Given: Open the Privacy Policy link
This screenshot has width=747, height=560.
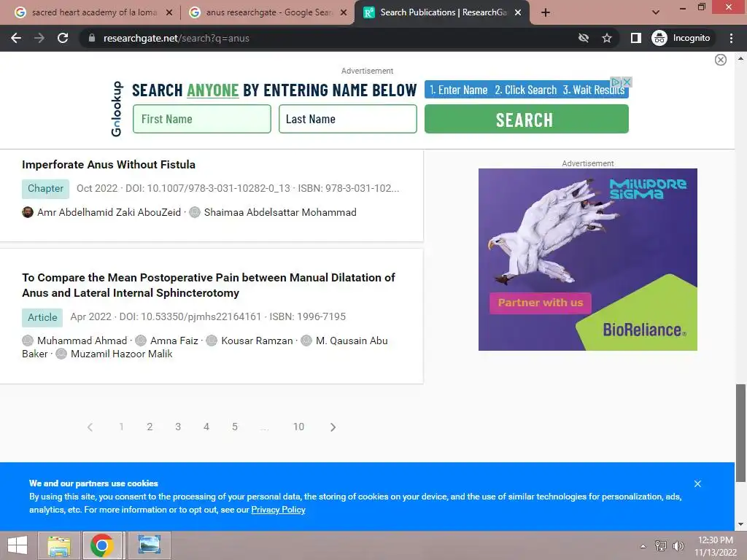Looking at the screenshot, I should [x=278, y=510].
